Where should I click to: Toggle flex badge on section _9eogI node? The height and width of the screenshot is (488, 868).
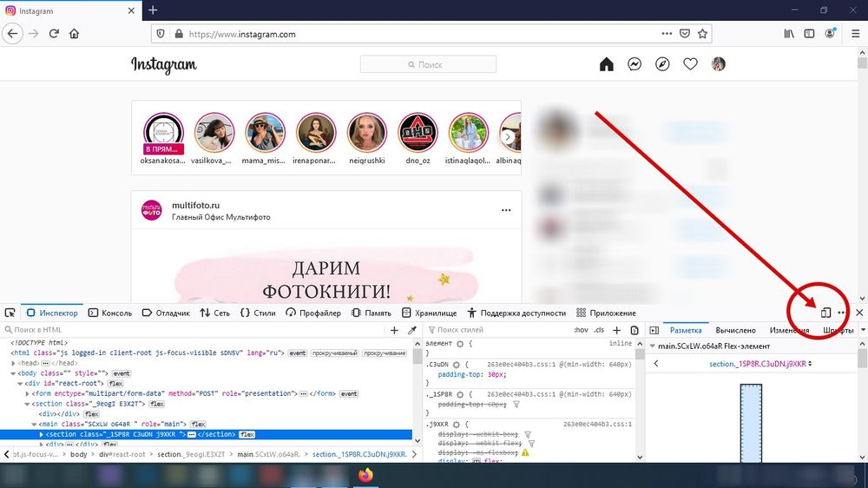(x=156, y=404)
